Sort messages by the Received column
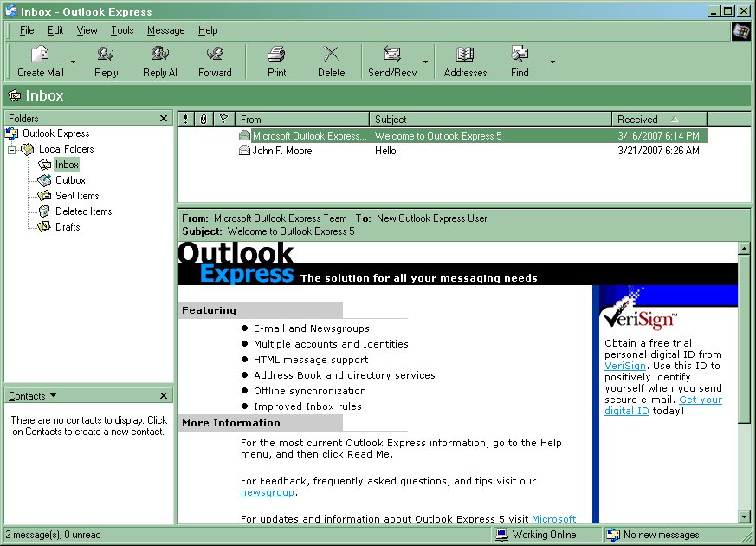The height and width of the screenshot is (546, 756). click(638, 120)
